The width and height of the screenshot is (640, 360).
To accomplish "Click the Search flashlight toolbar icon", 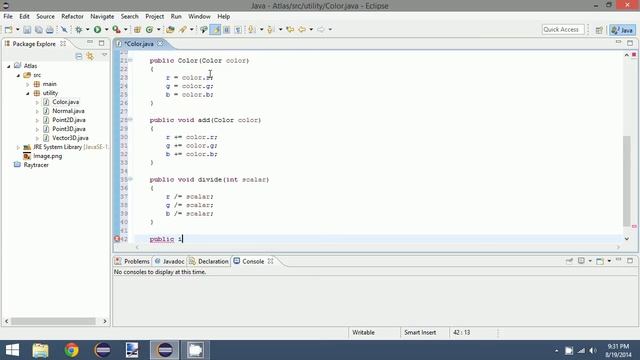I will pyautogui.click(x=182, y=29).
